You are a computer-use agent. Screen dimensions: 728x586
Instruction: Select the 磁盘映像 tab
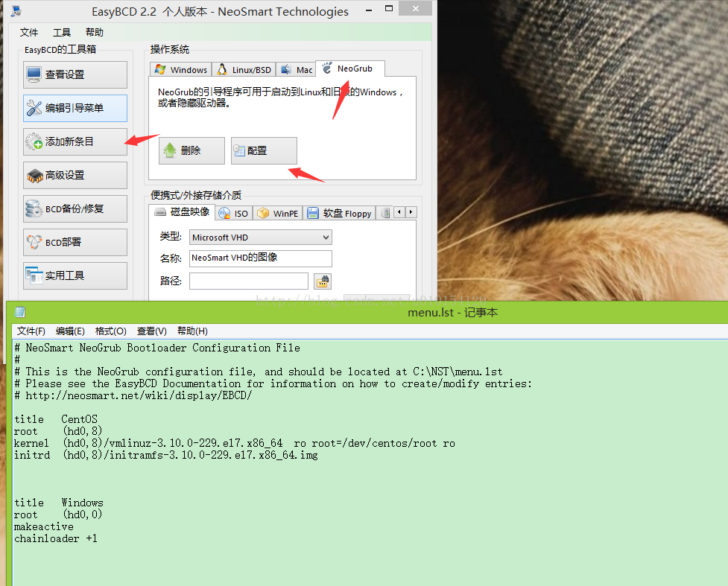coord(182,212)
